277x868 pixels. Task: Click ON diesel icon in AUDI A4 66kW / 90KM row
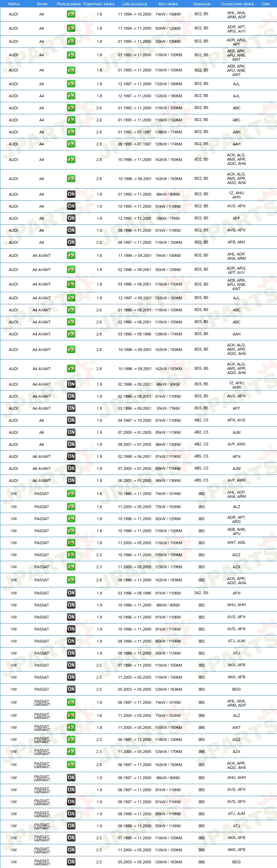coord(71,194)
